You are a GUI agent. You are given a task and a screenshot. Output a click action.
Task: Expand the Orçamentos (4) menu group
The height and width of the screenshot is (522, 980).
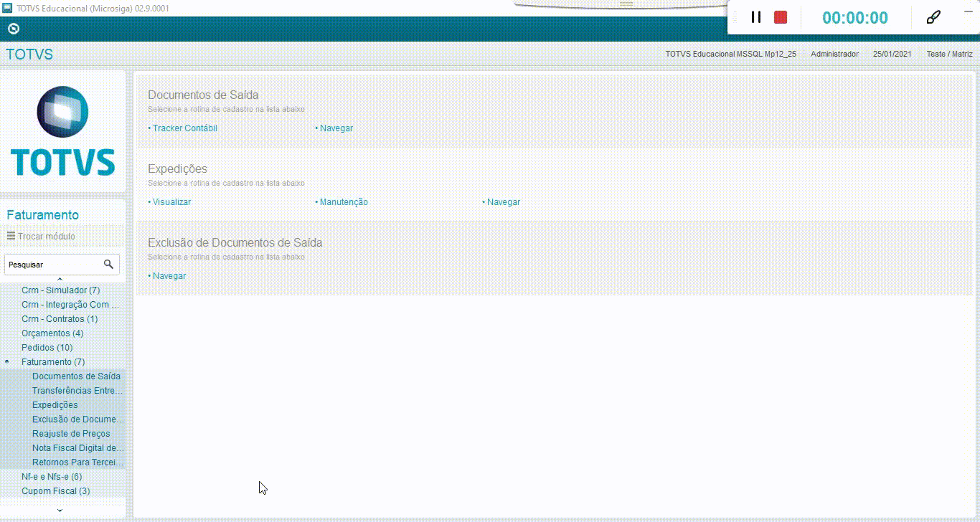(x=52, y=333)
